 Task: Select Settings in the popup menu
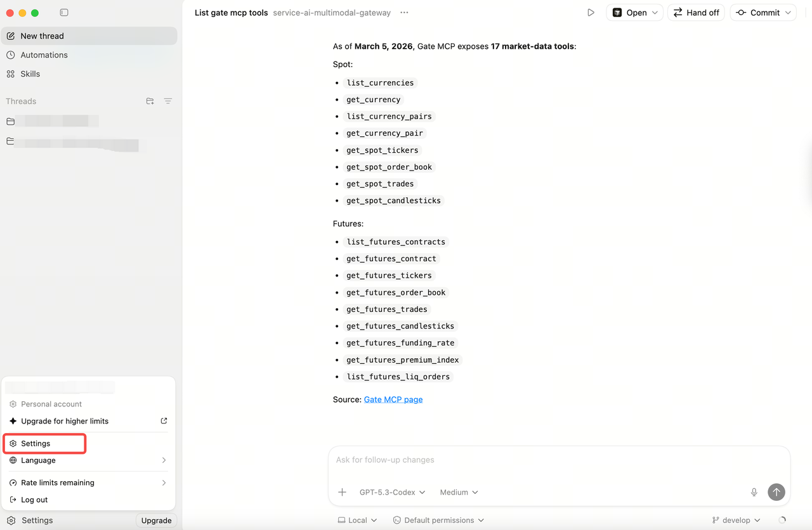(x=36, y=444)
